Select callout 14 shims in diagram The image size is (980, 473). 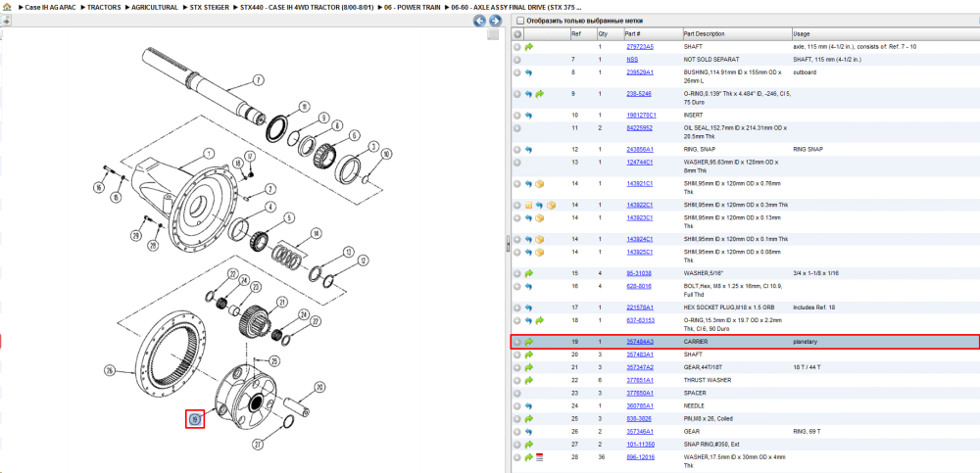[x=317, y=234]
